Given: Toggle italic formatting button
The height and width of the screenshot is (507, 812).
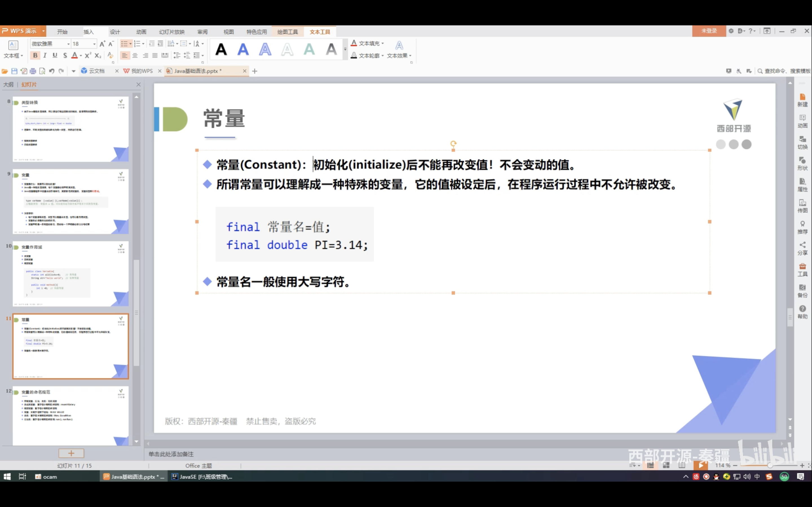Looking at the screenshot, I should point(45,56).
